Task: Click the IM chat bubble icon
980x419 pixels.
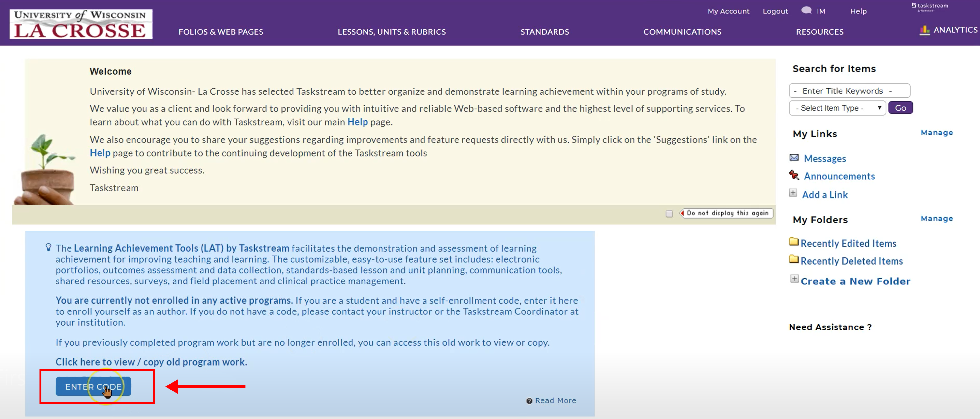Action: tap(806, 10)
